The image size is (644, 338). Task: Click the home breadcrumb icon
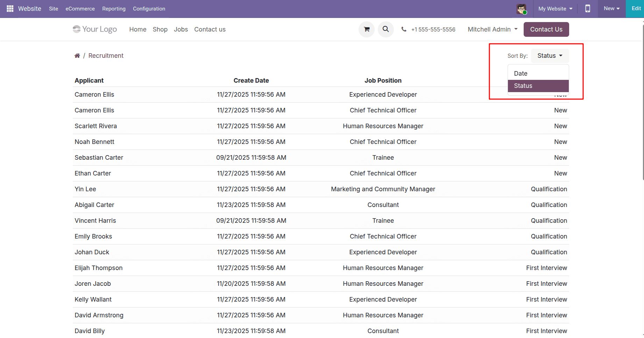point(77,55)
